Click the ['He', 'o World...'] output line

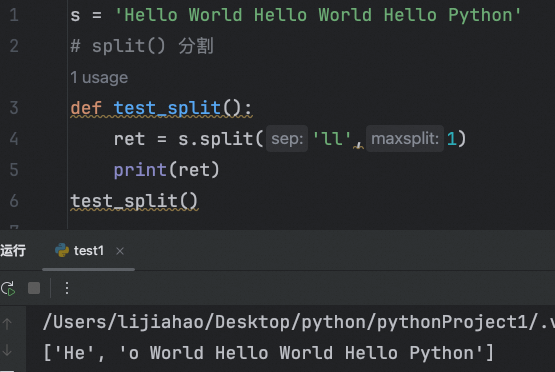coord(268,353)
